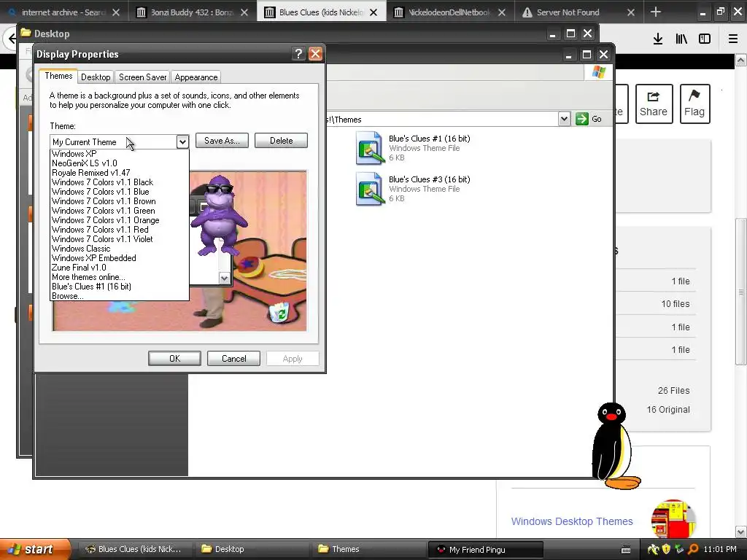747x560 pixels.
Task: Toggle the Firefox sidebar icon
Action: [x=705, y=39]
